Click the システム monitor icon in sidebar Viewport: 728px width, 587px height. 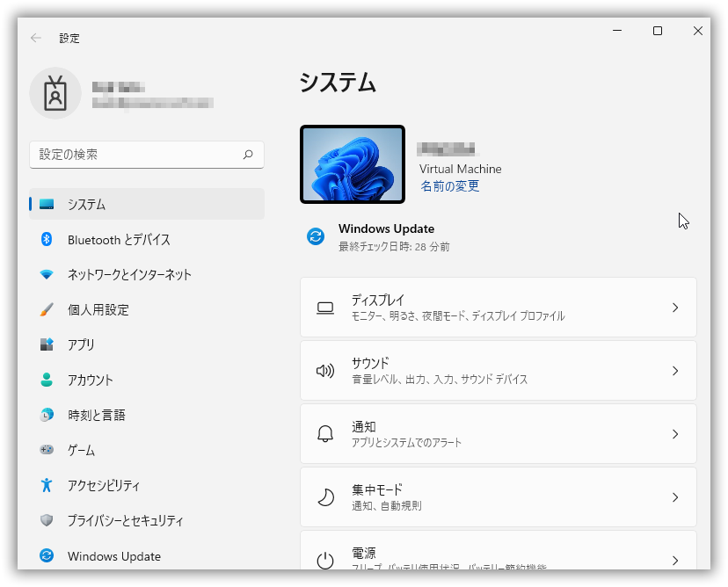point(47,204)
